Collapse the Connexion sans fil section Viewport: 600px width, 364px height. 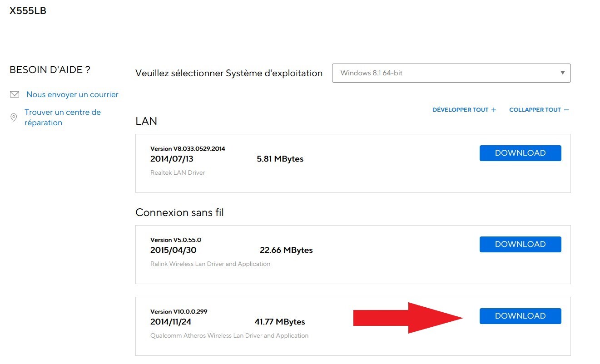coord(179,212)
